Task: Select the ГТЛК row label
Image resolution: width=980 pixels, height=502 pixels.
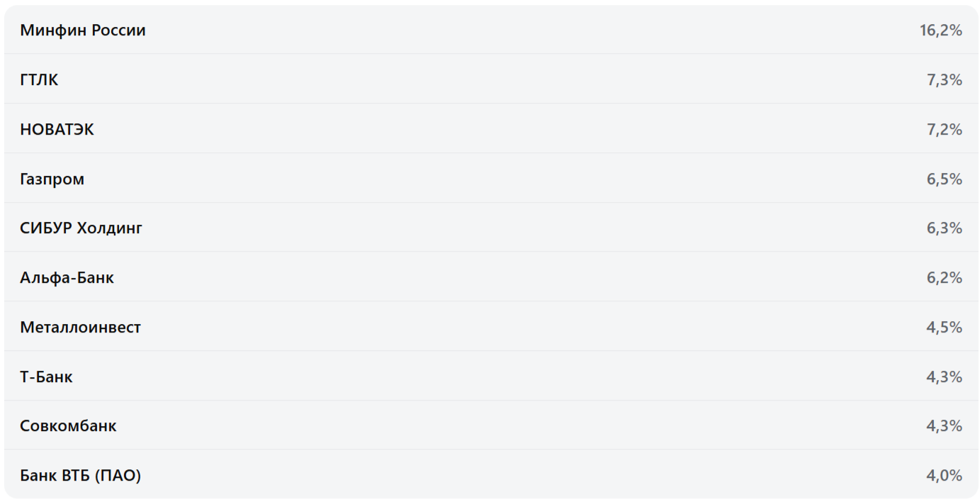Action: click(39, 80)
